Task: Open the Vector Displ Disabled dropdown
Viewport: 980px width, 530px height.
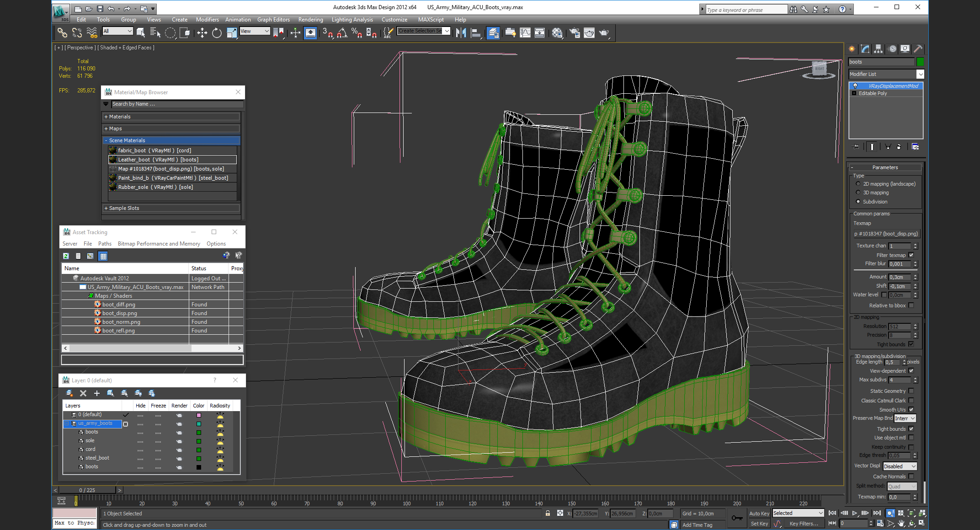Action: (900, 466)
